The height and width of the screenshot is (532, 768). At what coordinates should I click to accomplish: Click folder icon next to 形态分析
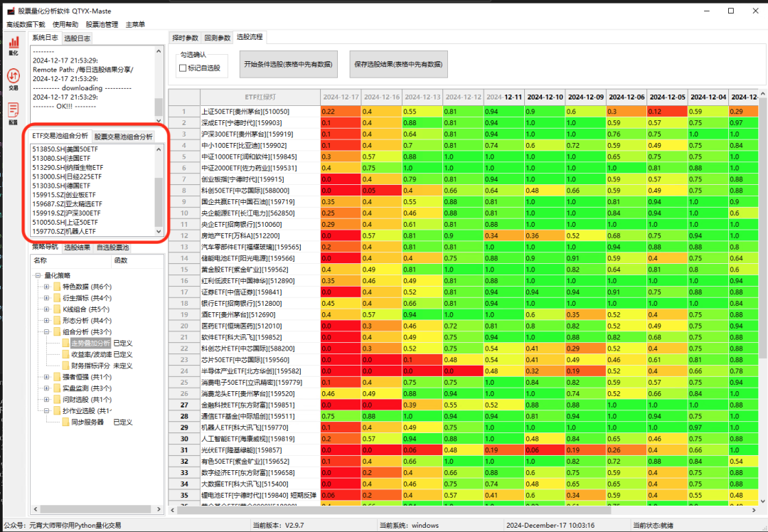click(57, 320)
